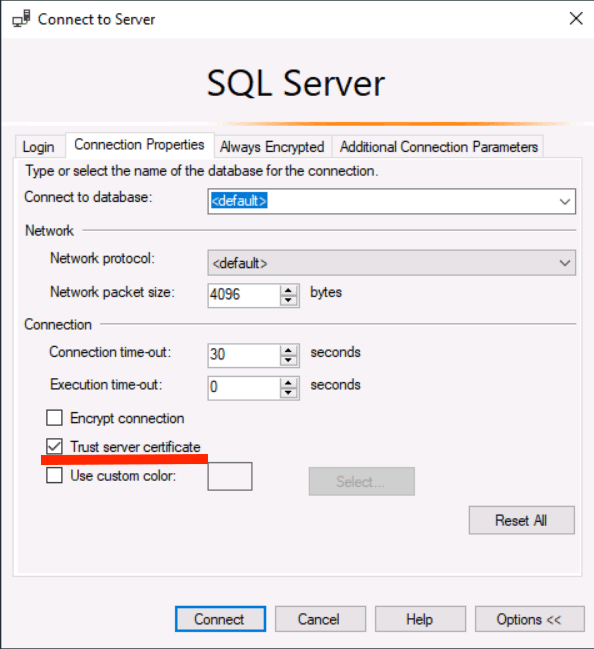This screenshot has height=649, width=594.
Task: Close the Connect to Server dialog
Action: pyautogui.click(x=576, y=19)
